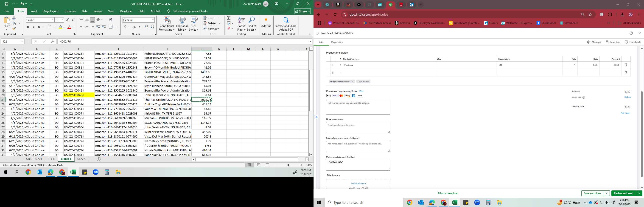This screenshot has height=207, width=644.
Task: Click the Merge and Center icon
Action: 111,27
